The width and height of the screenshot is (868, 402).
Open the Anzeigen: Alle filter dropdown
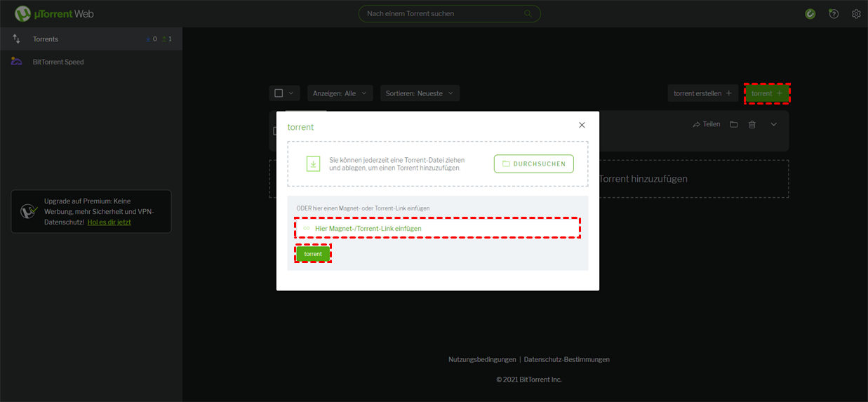point(340,93)
